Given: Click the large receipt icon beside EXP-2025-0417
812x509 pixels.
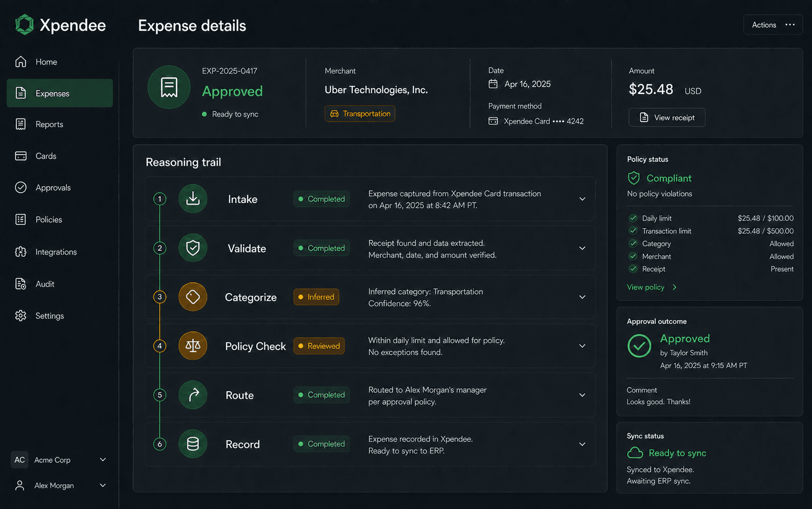Looking at the screenshot, I should (x=169, y=87).
